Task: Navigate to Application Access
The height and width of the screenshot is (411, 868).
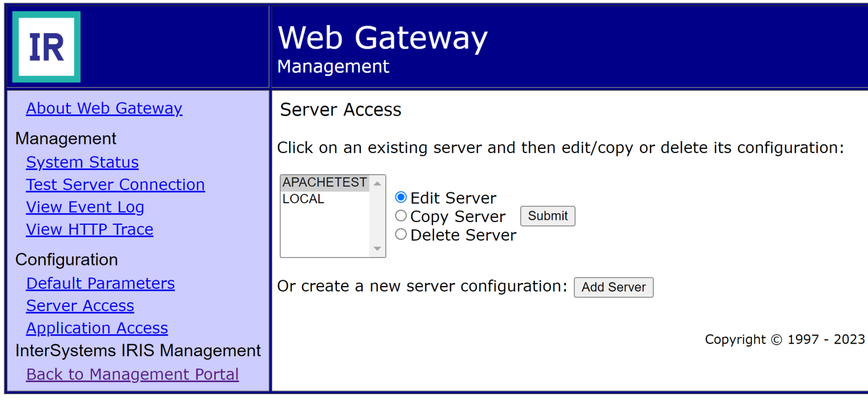Action: pos(97,328)
